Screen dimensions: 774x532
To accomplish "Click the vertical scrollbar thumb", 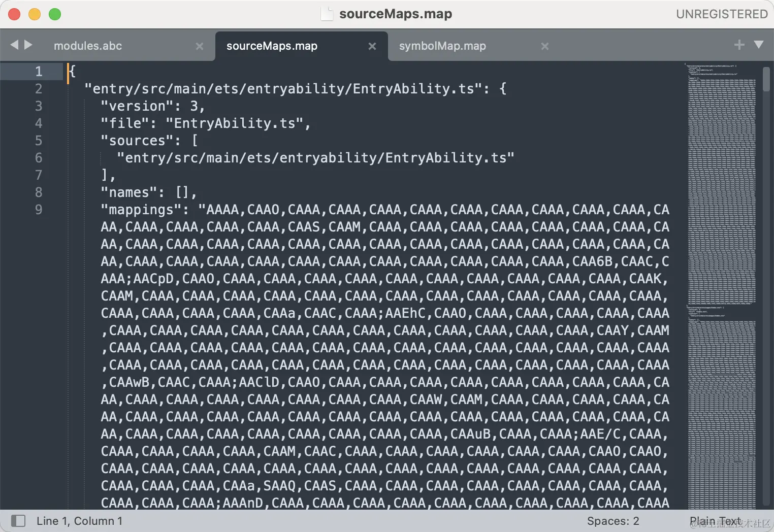I will 766,79.
